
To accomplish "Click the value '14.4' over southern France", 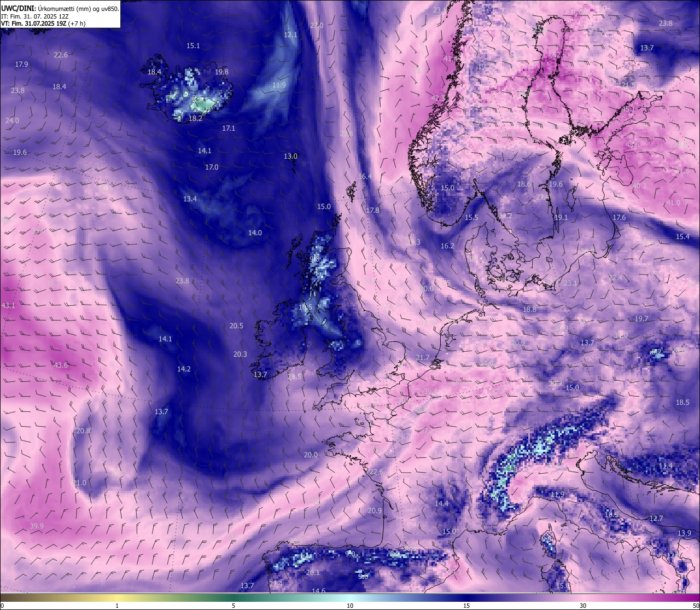I will click(x=441, y=504).
